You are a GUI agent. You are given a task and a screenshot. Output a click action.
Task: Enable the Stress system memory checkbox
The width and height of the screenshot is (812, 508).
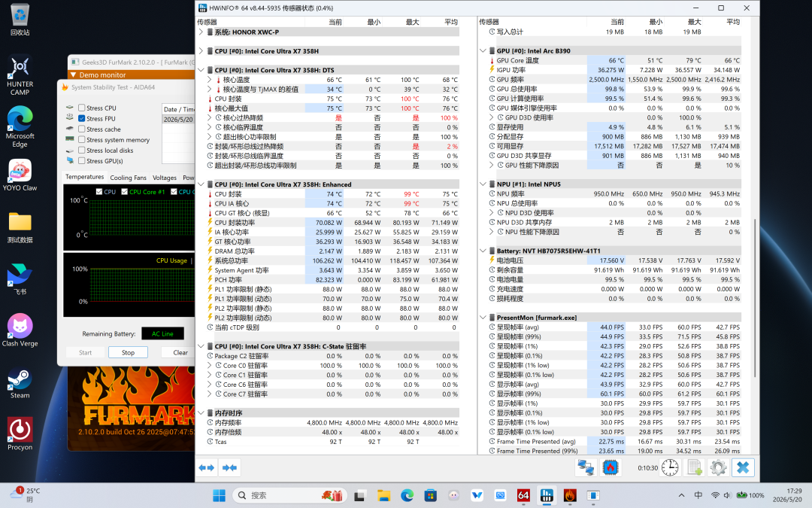point(81,140)
